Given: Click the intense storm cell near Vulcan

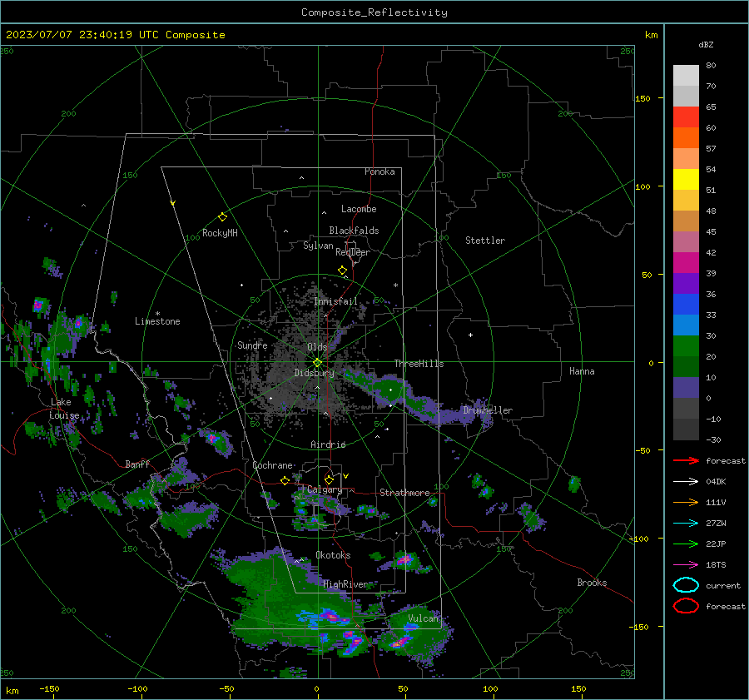Looking at the screenshot, I should (x=401, y=642).
